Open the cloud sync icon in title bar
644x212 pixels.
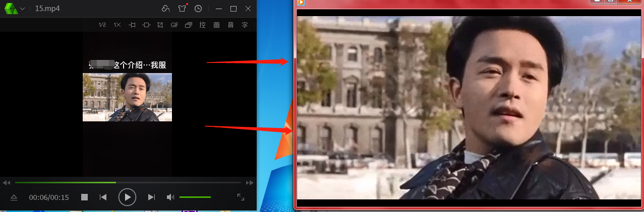click(165, 9)
